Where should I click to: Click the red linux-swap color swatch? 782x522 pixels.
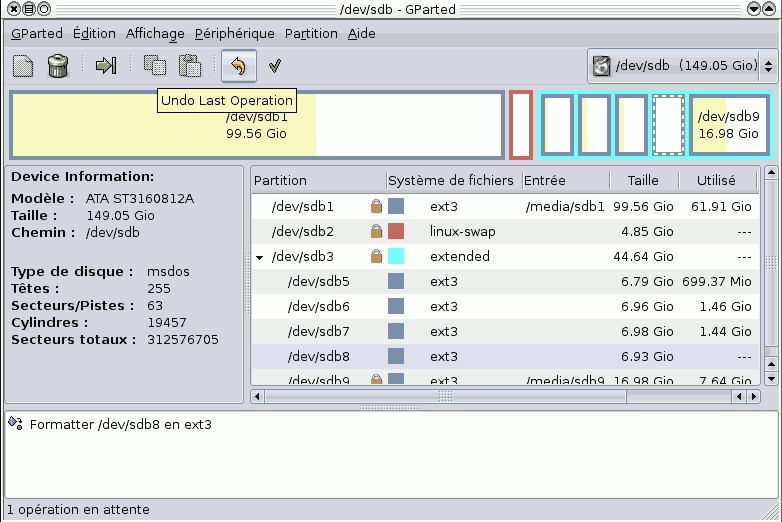[x=396, y=232]
